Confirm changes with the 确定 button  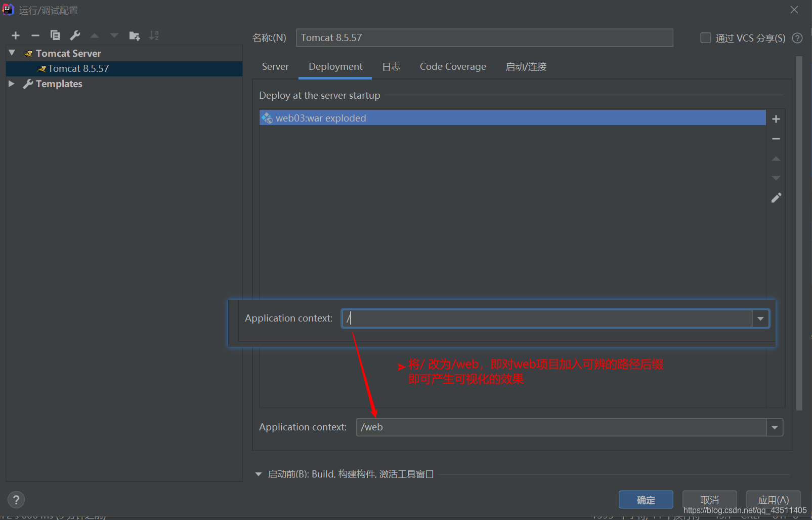pos(646,499)
